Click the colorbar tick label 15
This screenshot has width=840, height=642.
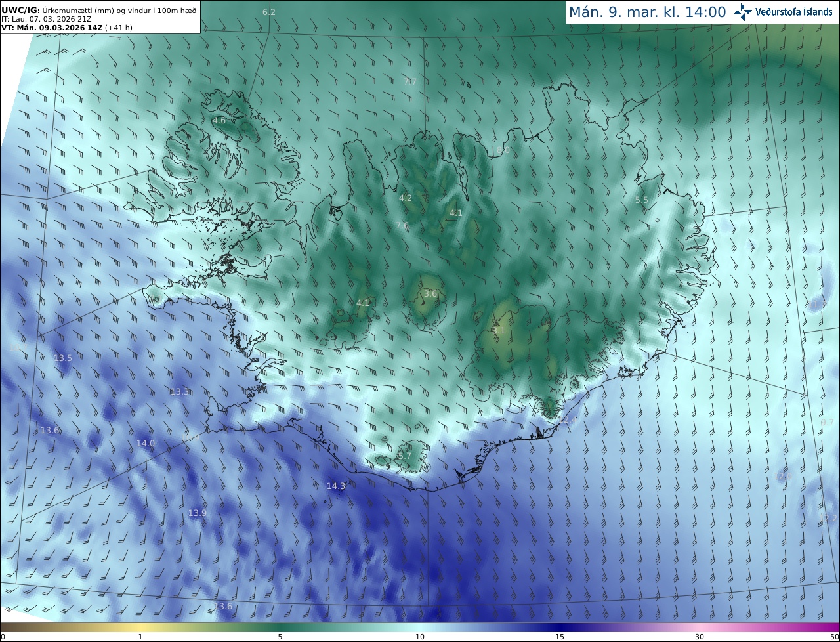(x=560, y=637)
